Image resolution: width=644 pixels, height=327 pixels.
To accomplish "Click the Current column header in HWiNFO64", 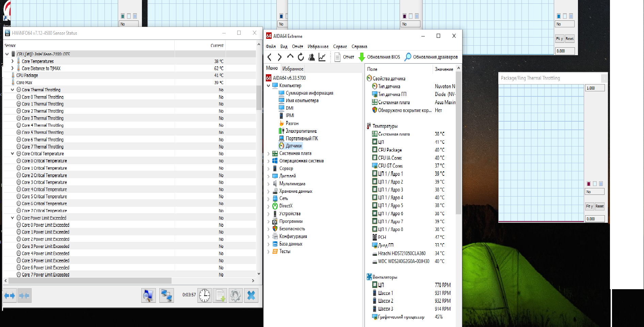I will coord(217,45).
